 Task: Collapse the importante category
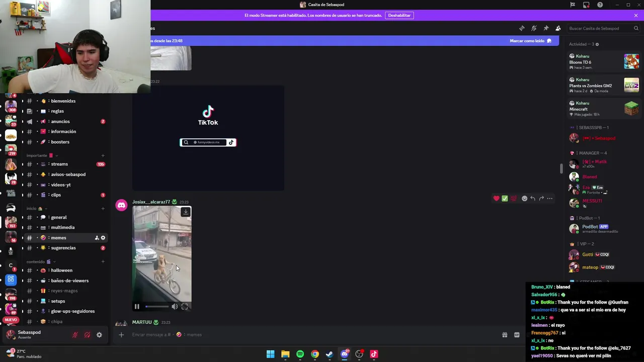(x=42, y=155)
